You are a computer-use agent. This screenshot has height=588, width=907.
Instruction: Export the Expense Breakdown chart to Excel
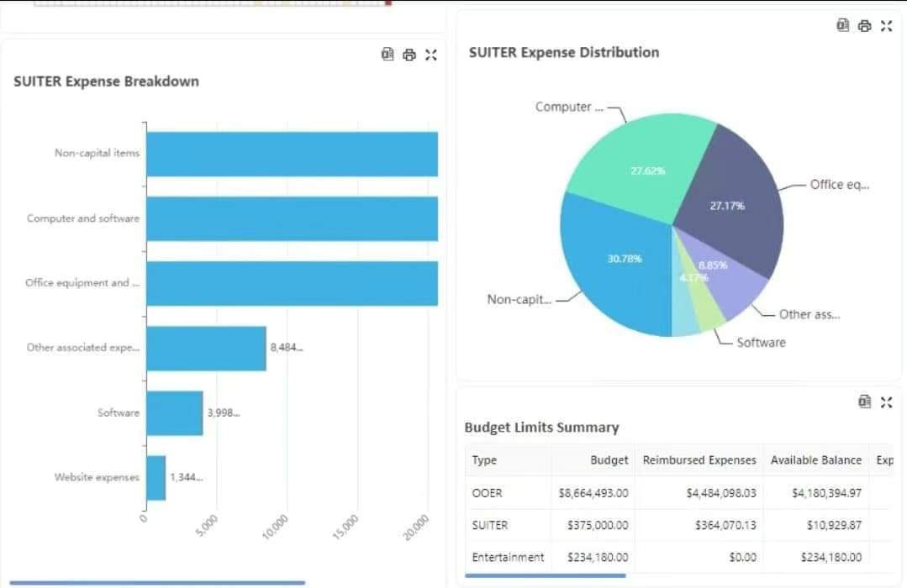[388, 55]
